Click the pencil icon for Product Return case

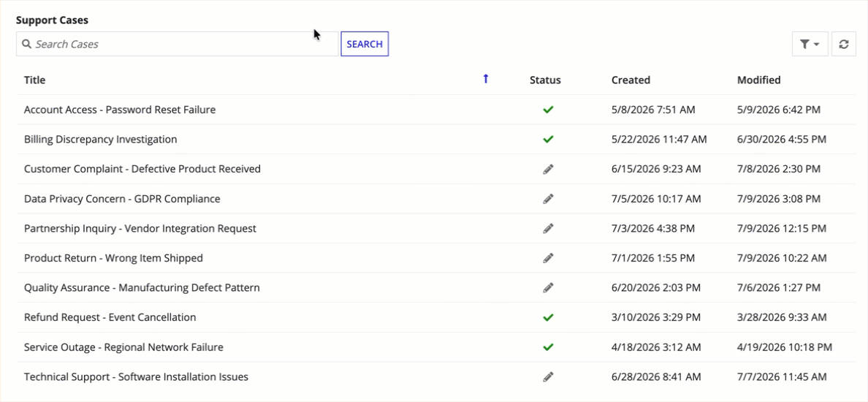tap(548, 258)
